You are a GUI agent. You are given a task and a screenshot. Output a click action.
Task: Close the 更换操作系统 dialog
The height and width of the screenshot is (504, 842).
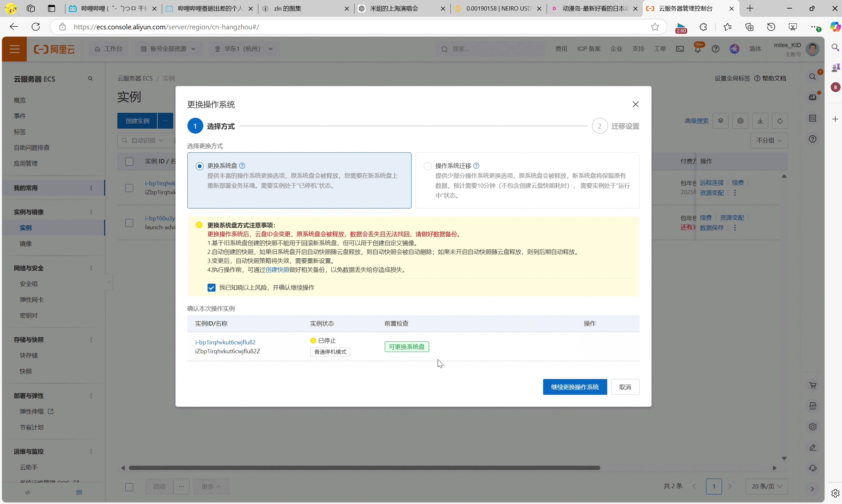point(635,104)
